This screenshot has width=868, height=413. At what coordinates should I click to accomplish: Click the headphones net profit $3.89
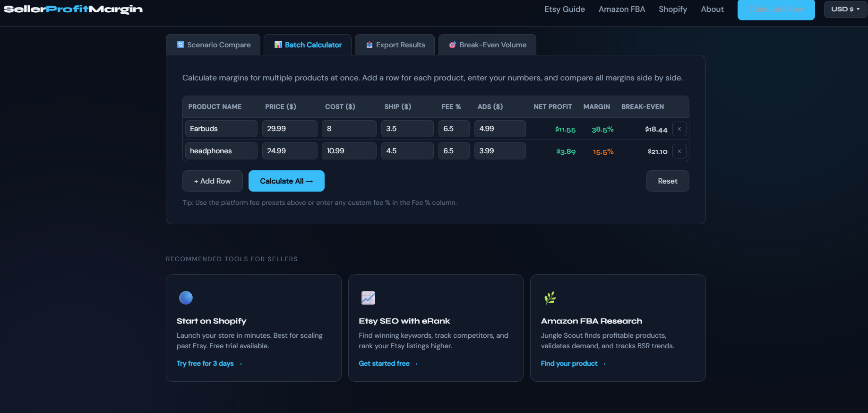pyautogui.click(x=566, y=152)
